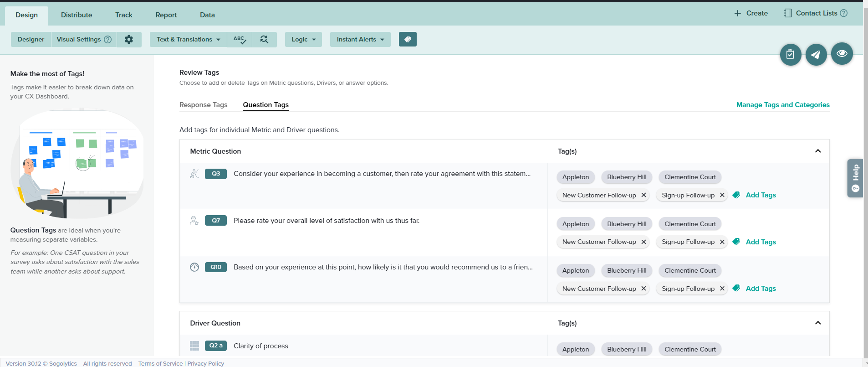Viewport: 868px width, 367px height.
Task: Click Add Tags for question Q7
Action: click(x=760, y=242)
